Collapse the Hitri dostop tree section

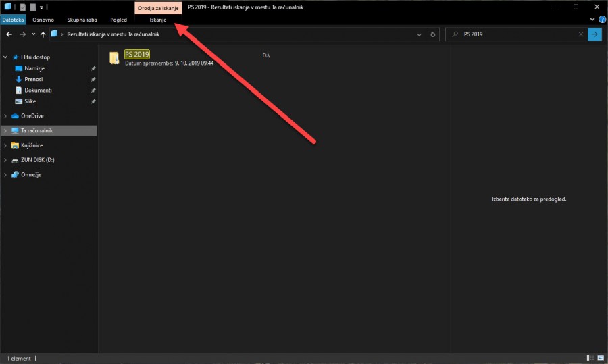(x=6, y=57)
